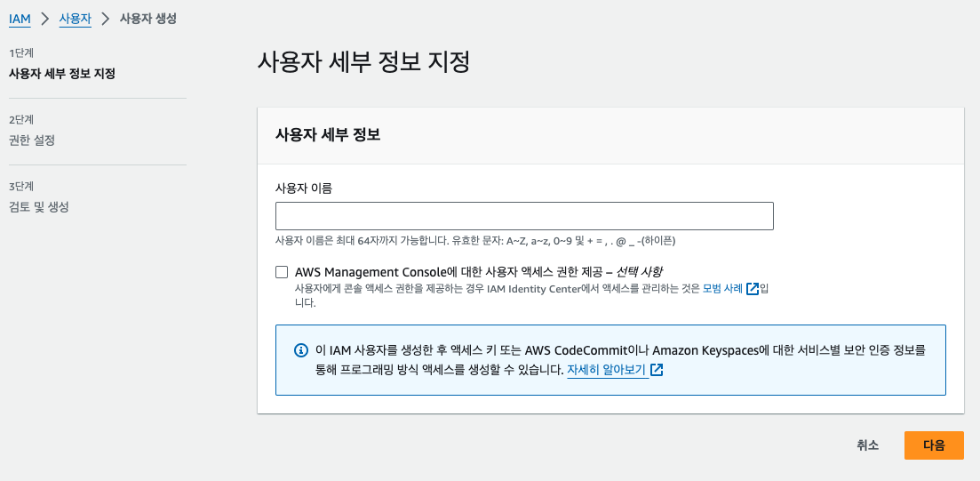The height and width of the screenshot is (481, 980).
Task: Open the 모범 사례 link
Action: (723, 289)
